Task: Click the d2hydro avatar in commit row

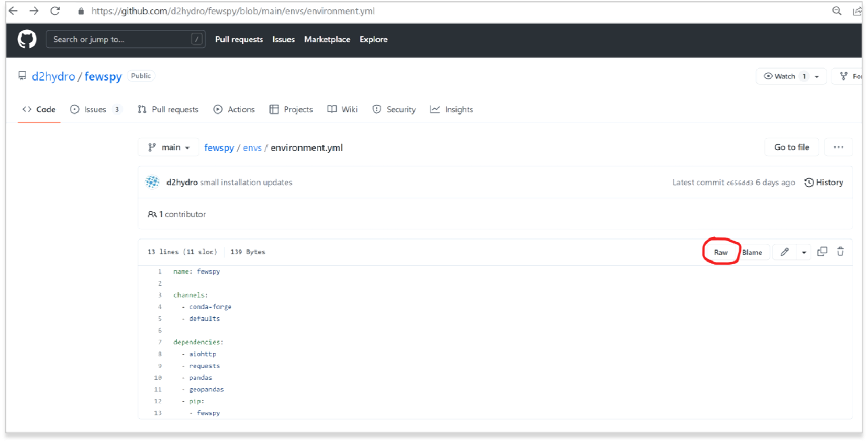Action: pyautogui.click(x=152, y=182)
